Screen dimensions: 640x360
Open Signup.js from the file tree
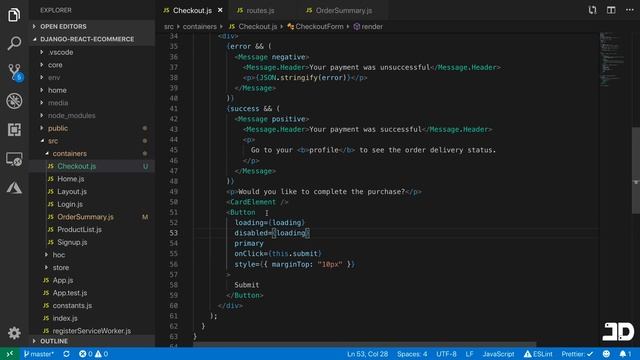coord(72,242)
